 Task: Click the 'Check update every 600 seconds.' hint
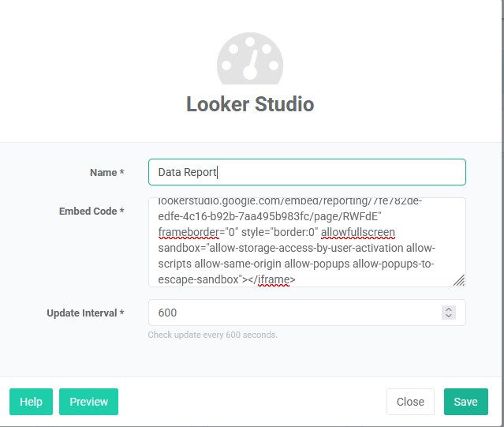[x=212, y=335]
